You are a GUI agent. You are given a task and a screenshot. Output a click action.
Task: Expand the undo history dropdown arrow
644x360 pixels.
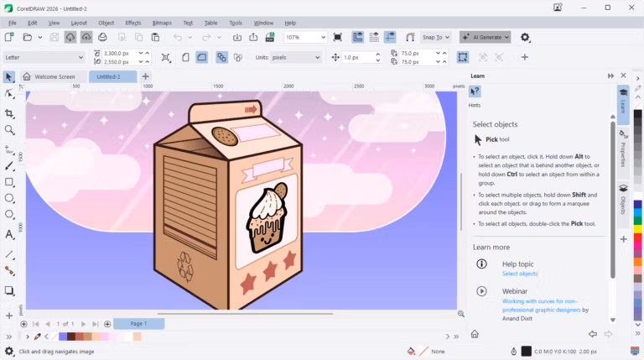pyautogui.click(x=190, y=38)
